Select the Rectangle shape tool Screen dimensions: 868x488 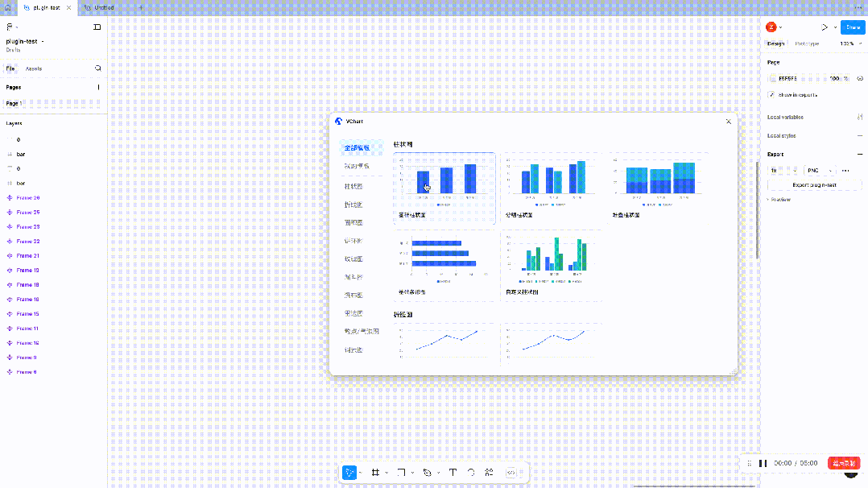tap(401, 473)
